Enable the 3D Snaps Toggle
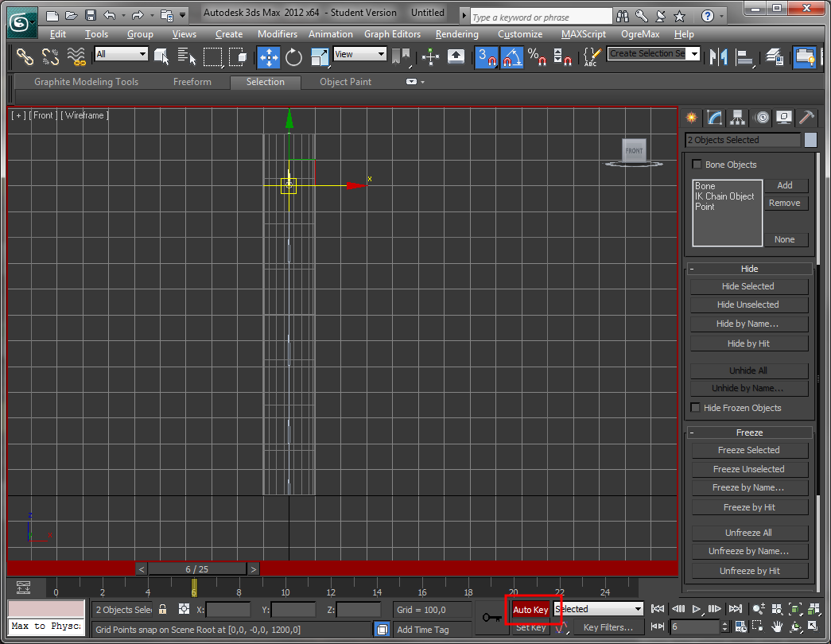 point(485,57)
